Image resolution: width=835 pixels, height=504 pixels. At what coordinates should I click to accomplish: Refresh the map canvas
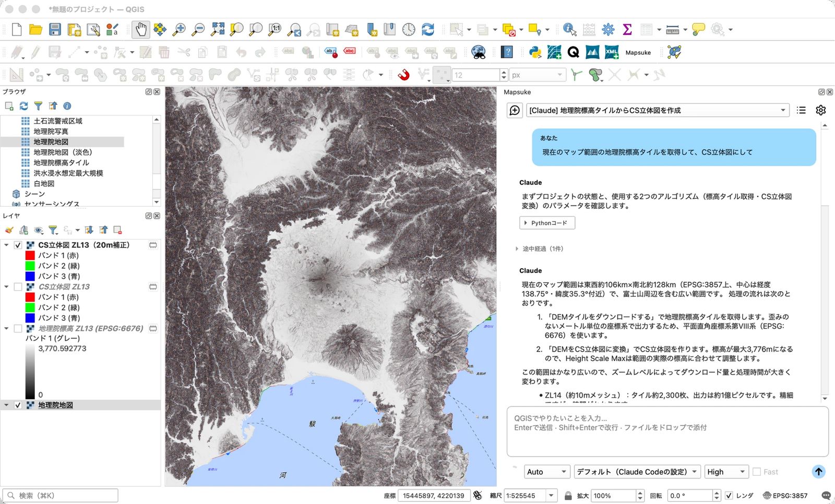(x=428, y=29)
